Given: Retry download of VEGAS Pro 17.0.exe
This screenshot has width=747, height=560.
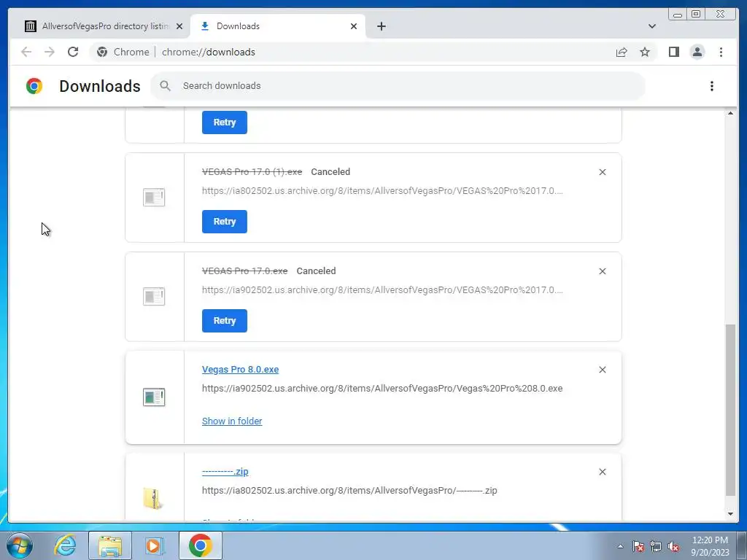Looking at the screenshot, I should [x=225, y=321].
